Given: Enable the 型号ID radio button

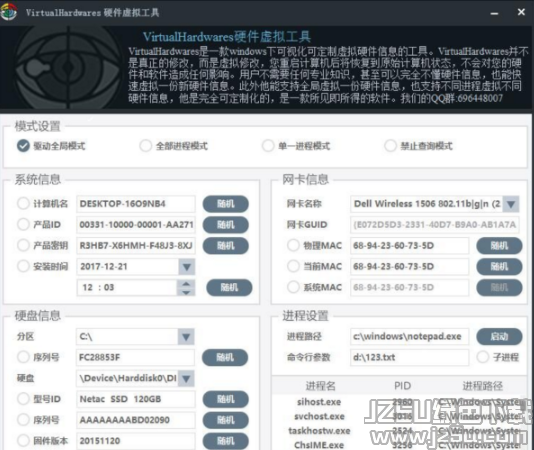Looking at the screenshot, I should point(23,399).
